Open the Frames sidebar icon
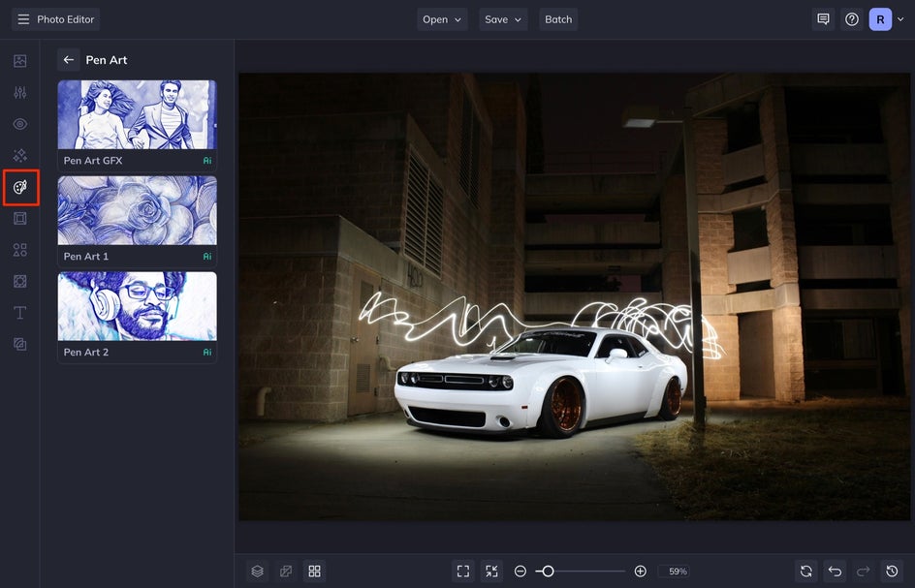915x588 pixels. (x=19, y=218)
